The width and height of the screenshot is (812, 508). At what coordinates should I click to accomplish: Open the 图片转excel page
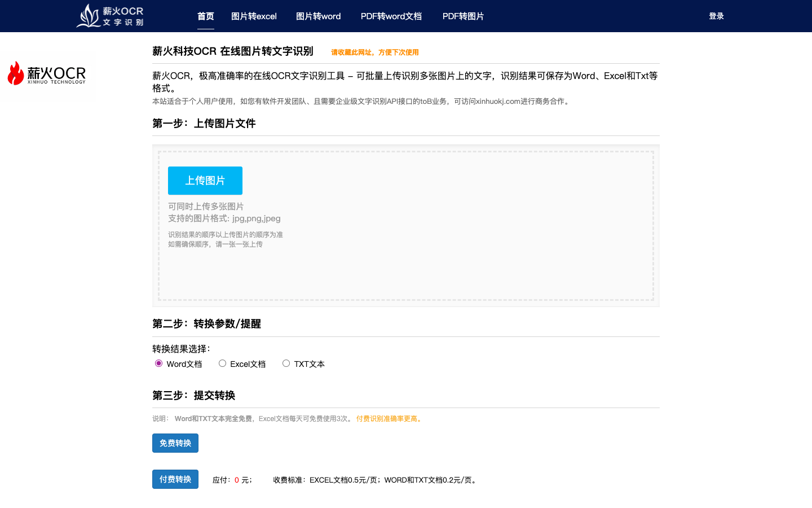[x=254, y=16]
